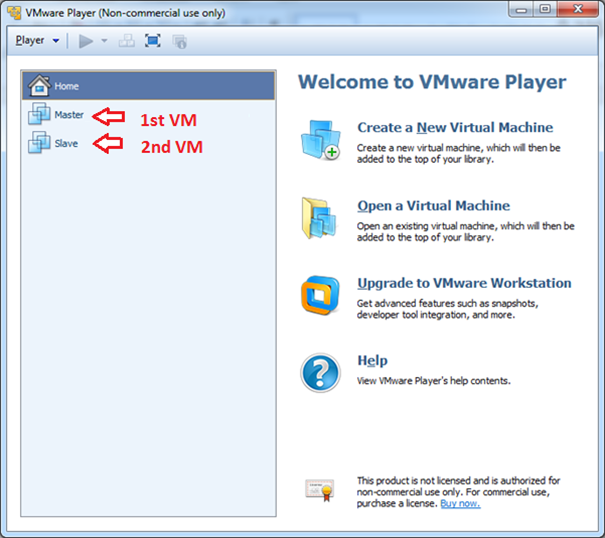Screen dimensions: 605x538
Task: Click the VMware Player title bar icon
Action: pos(14,13)
